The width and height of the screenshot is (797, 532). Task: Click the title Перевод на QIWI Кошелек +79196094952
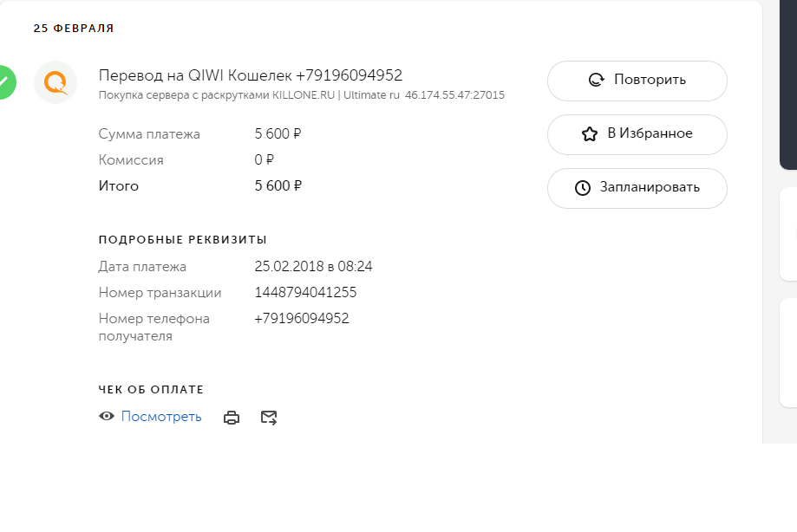(250, 75)
